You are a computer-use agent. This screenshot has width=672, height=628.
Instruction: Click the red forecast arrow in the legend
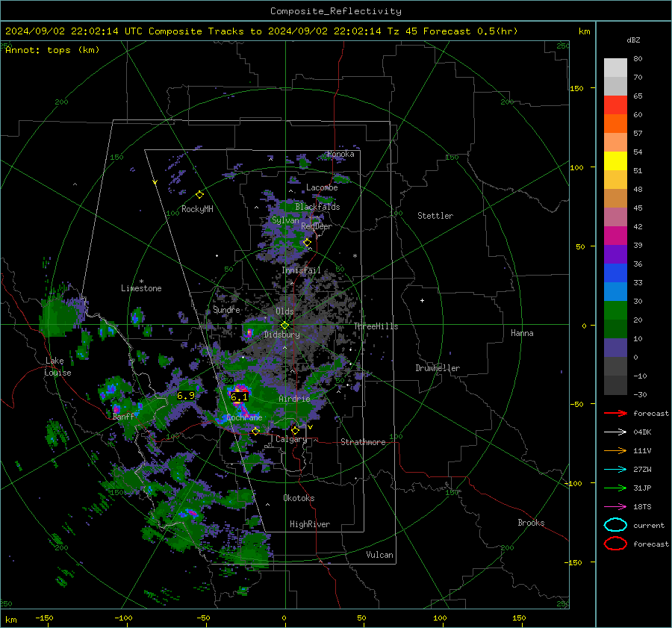(615, 413)
